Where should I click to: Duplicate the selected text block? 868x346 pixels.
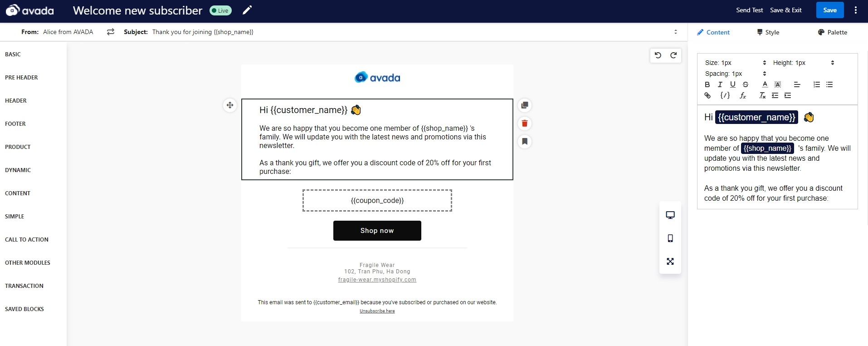click(x=525, y=105)
